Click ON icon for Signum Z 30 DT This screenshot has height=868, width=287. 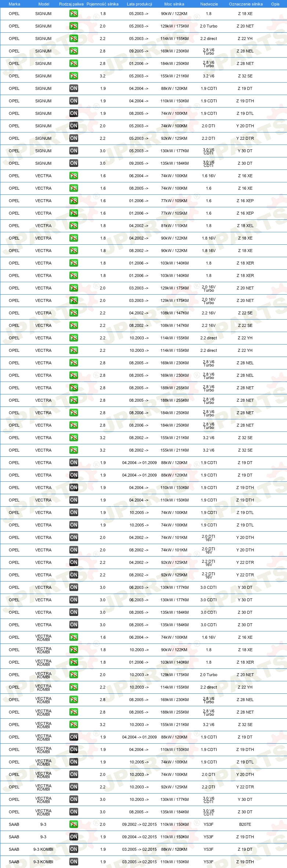point(73,163)
